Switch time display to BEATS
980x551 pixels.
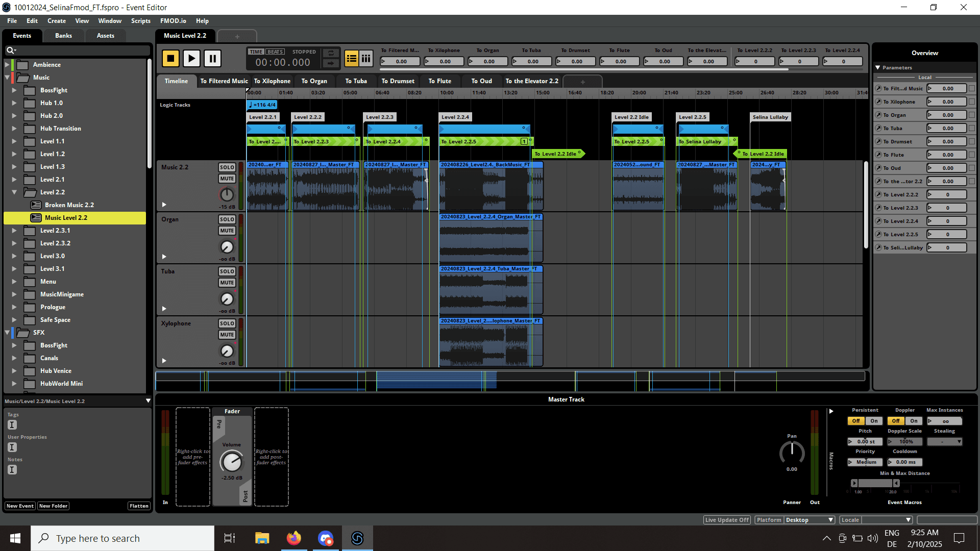[x=275, y=52]
